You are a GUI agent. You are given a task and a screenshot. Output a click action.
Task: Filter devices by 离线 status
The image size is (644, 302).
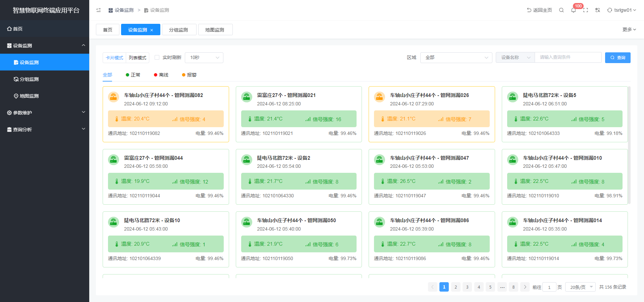coord(161,75)
